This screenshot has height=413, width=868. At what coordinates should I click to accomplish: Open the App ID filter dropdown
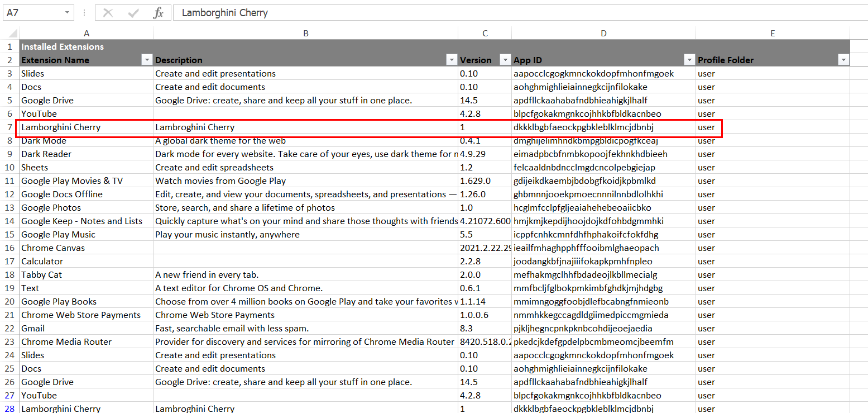[689, 60]
